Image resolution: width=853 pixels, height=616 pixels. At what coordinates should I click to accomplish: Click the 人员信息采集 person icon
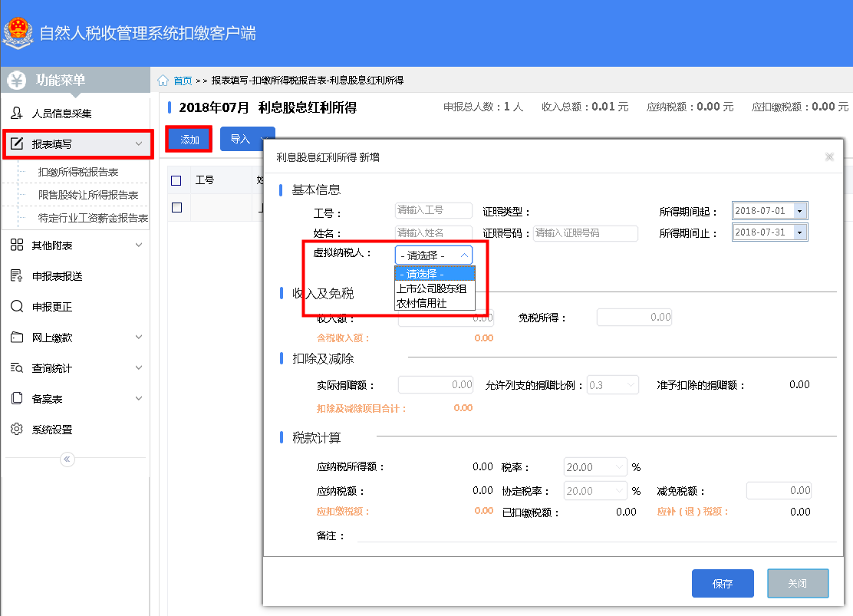click(x=17, y=114)
